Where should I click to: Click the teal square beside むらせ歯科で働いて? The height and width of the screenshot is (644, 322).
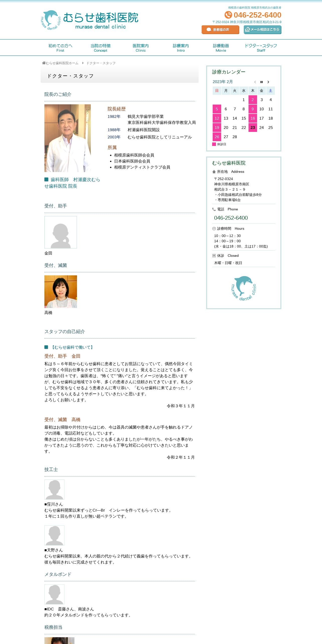46,347
